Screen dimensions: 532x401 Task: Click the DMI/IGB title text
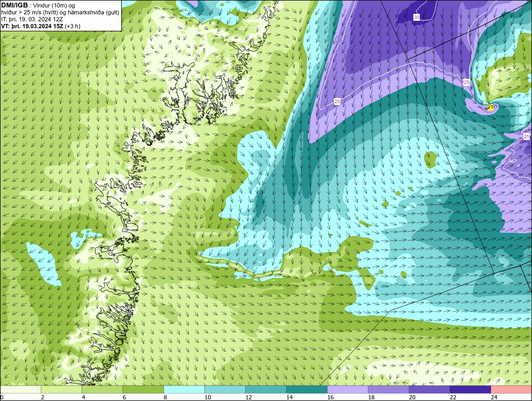14,5
